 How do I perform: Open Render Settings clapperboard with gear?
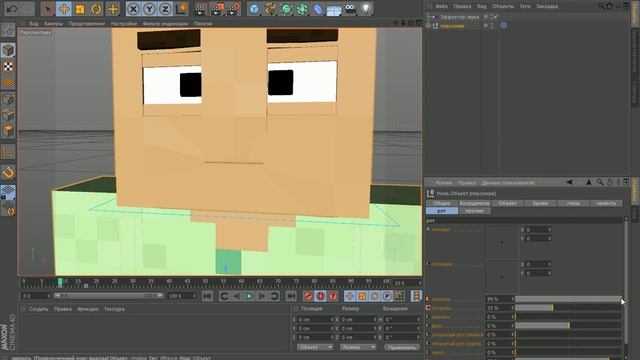(x=233, y=9)
